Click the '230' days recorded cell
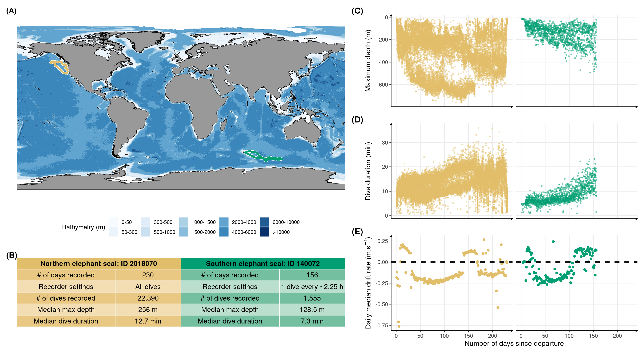This screenshot has height=354, width=644. (148, 275)
